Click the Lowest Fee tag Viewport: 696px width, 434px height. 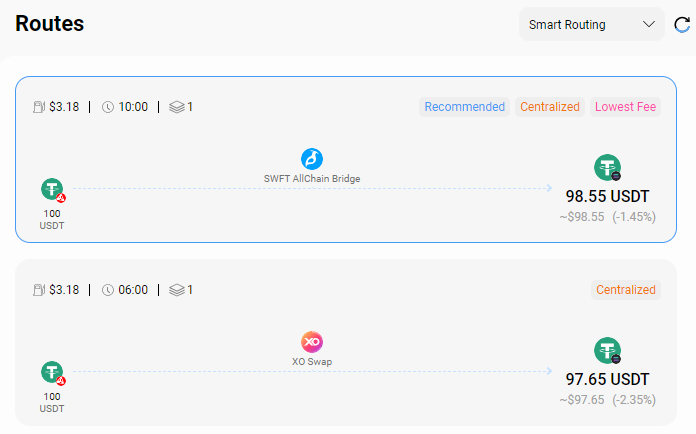click(x=625, y=107)
